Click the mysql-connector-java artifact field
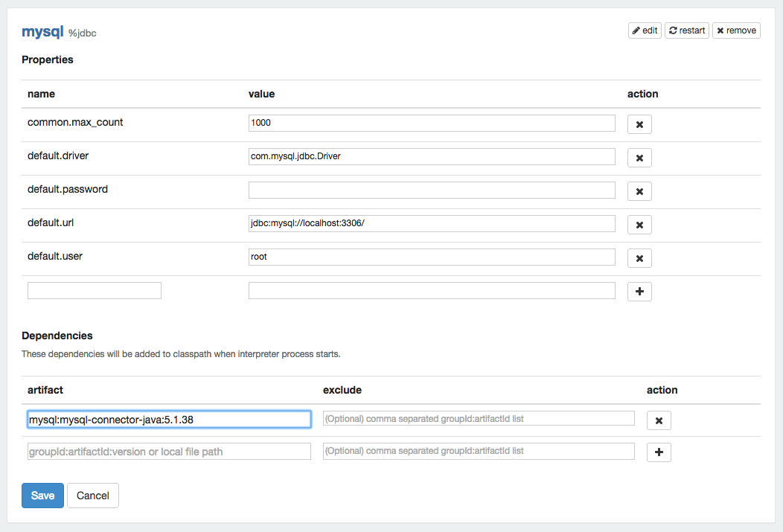The image size is (783, 532). click(169, 420)
